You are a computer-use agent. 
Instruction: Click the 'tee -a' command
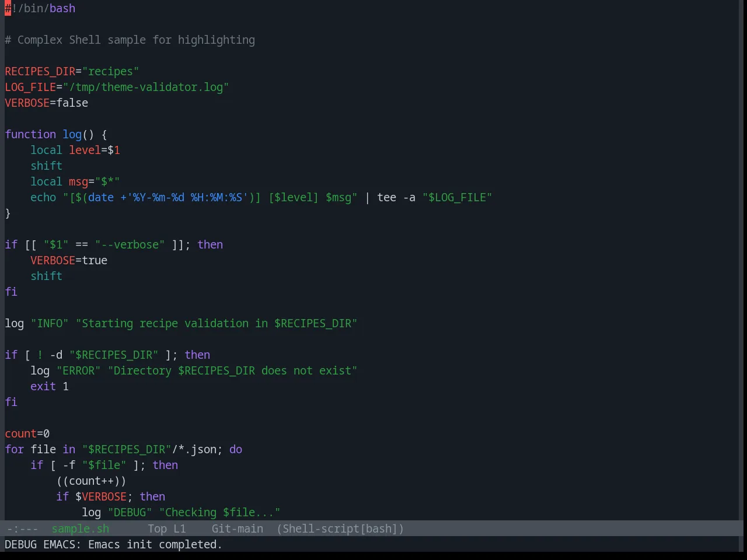pyautogui.click(x=396, y=197)
